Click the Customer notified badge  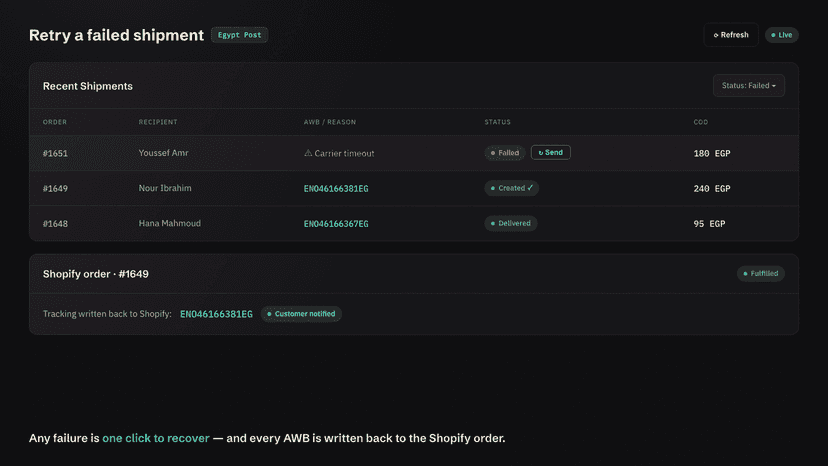point(301,314)
